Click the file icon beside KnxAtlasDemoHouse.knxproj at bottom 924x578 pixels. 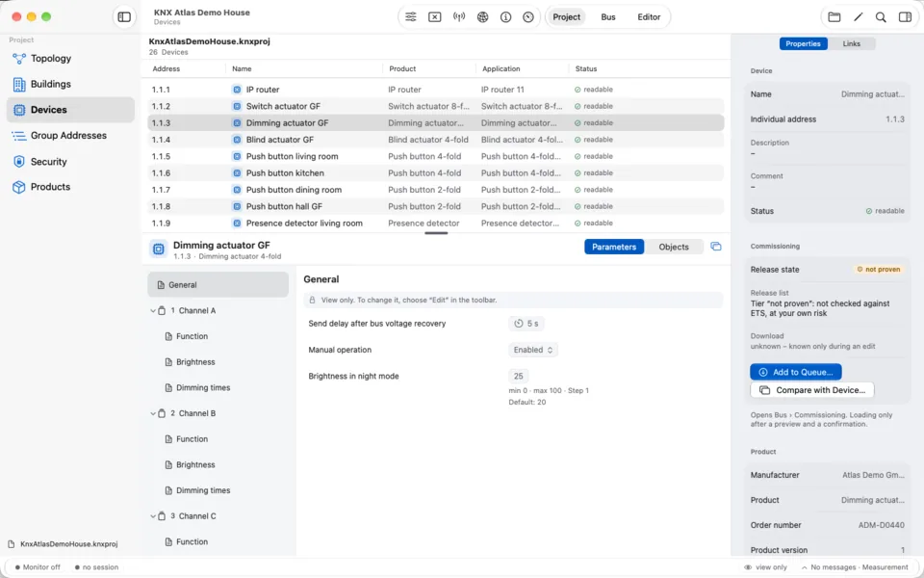12,544
